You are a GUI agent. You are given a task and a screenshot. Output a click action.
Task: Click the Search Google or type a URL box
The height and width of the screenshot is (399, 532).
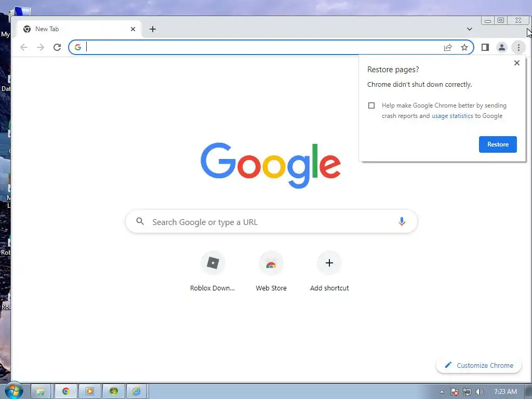(x=271, y=221)
